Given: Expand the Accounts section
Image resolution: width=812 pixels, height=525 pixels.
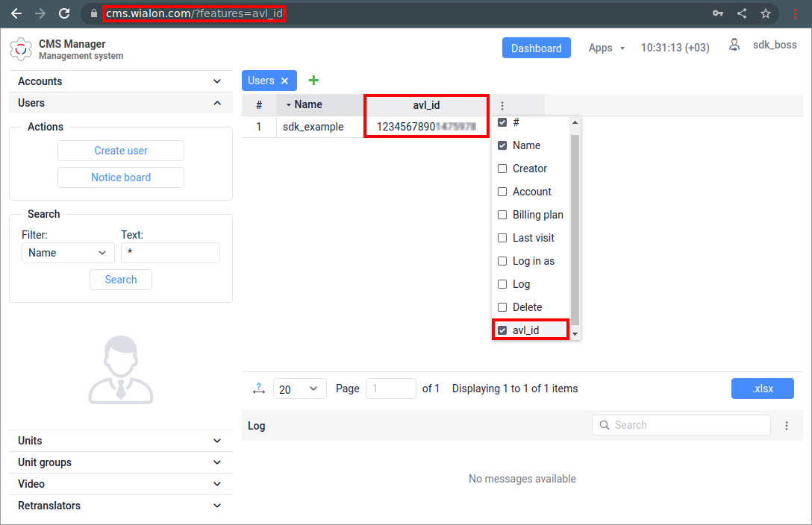Looking at the screenshot, I should click(x=121, y=81).
